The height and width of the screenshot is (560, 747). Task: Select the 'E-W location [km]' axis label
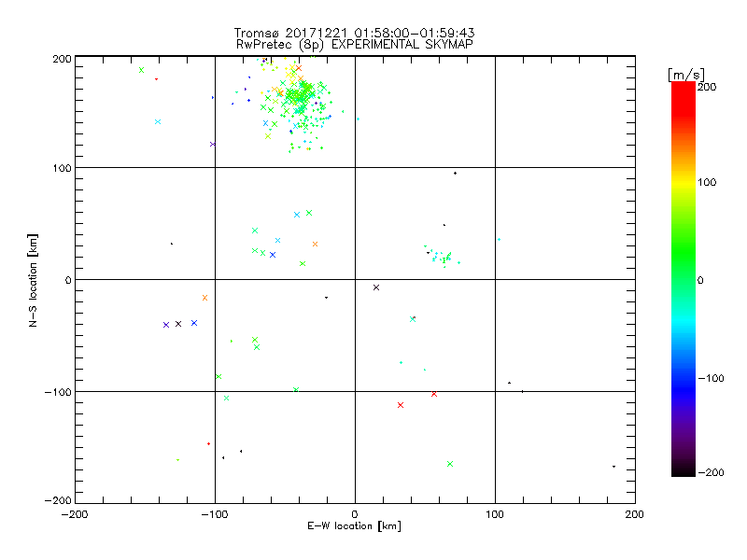pos(354,526)
